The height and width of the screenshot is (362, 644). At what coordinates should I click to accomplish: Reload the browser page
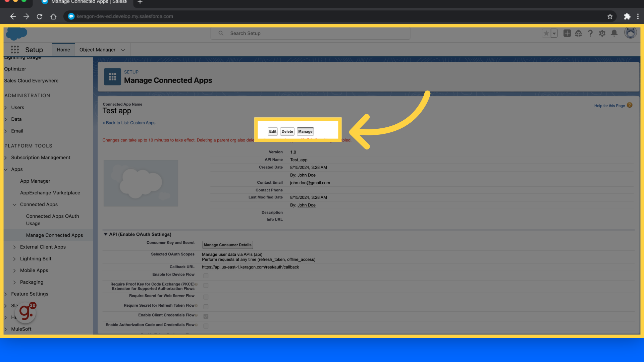coord(40,16)
